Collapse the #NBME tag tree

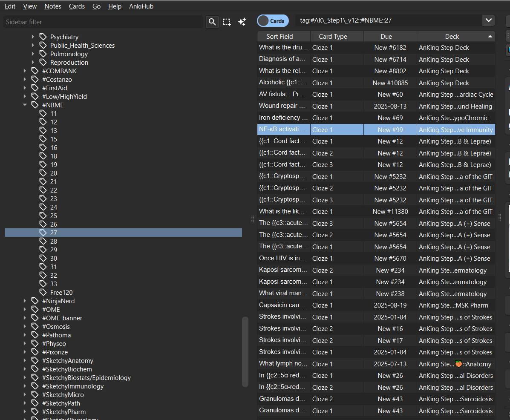click(x=25, y=105)
